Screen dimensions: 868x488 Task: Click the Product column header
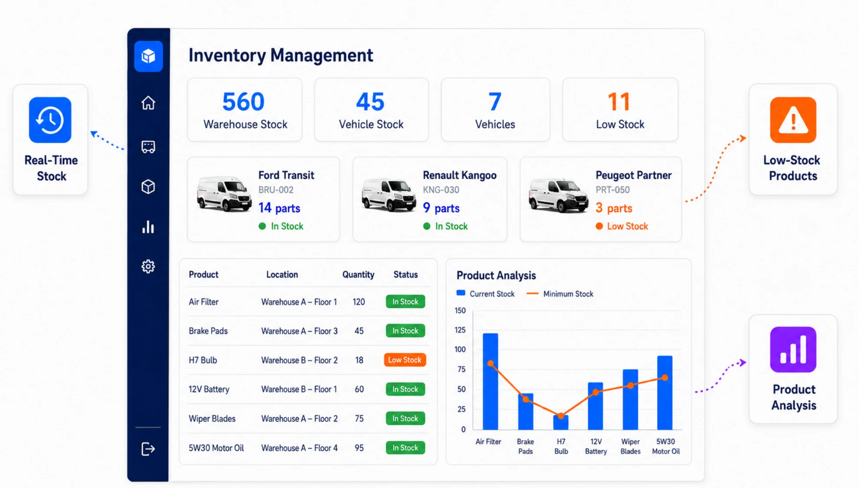[204, 275]
